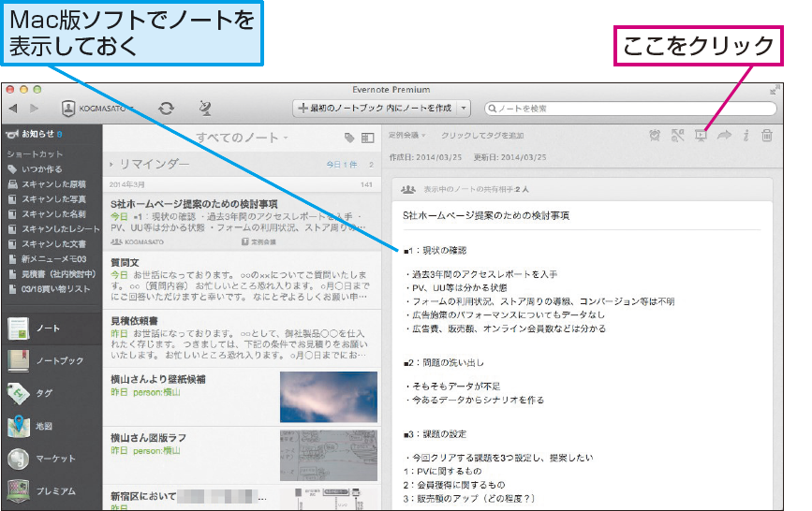Image resolution: width=812 pixels, height=511 pixels.
Task: Click the 更新日: 2014/03/25 date
Action: point(509,157)
